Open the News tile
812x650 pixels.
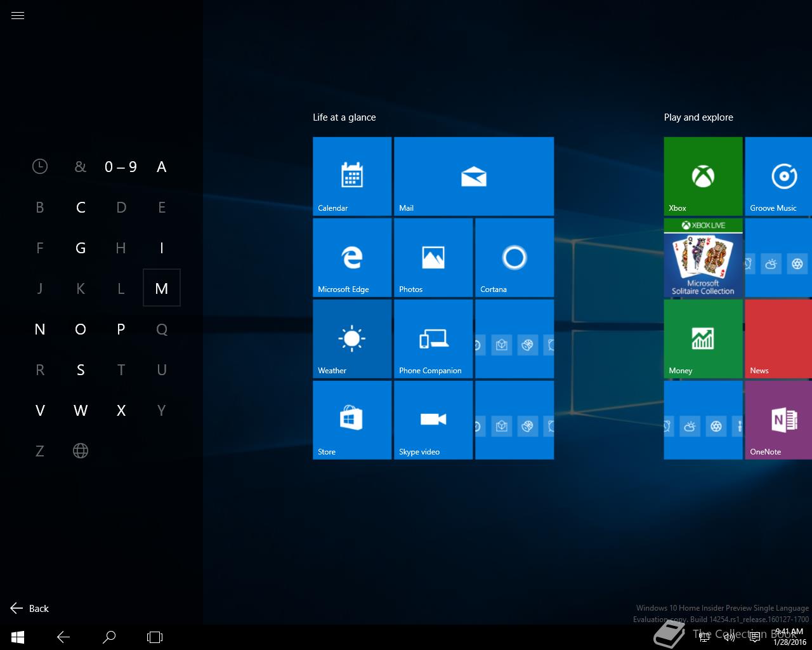(778, 339)
